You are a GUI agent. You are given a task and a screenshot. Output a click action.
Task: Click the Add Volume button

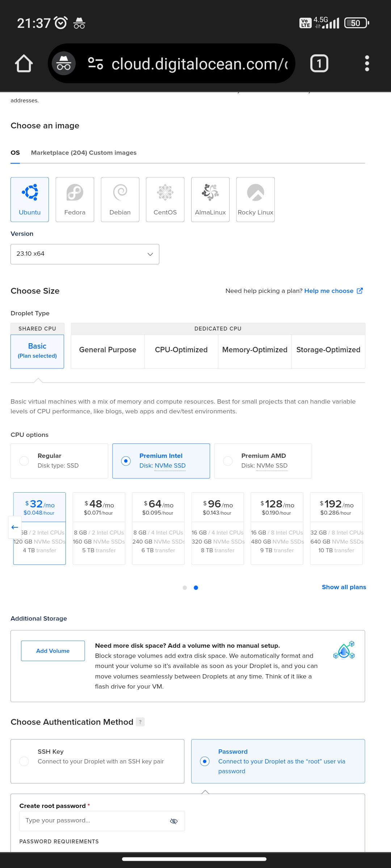tap(53, 651)
